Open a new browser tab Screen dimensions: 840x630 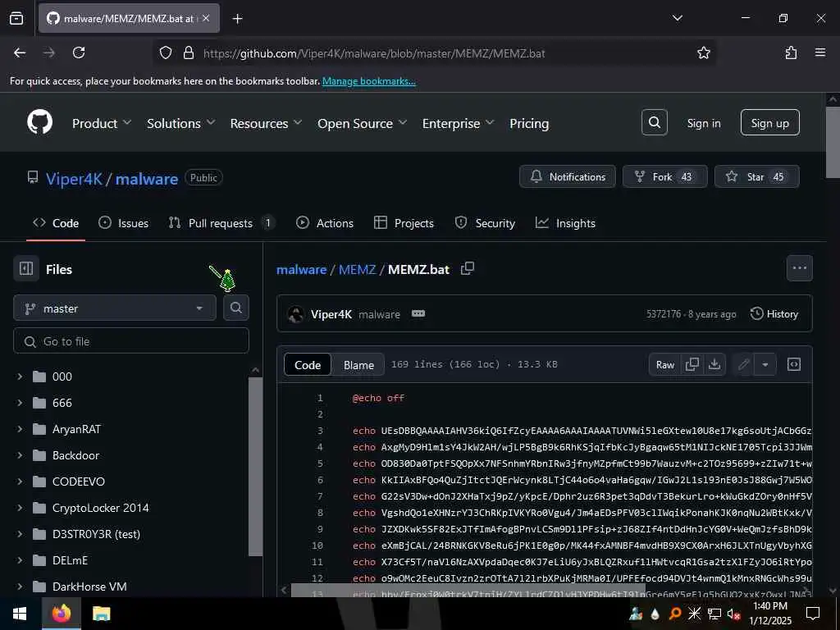pos(237,19)
